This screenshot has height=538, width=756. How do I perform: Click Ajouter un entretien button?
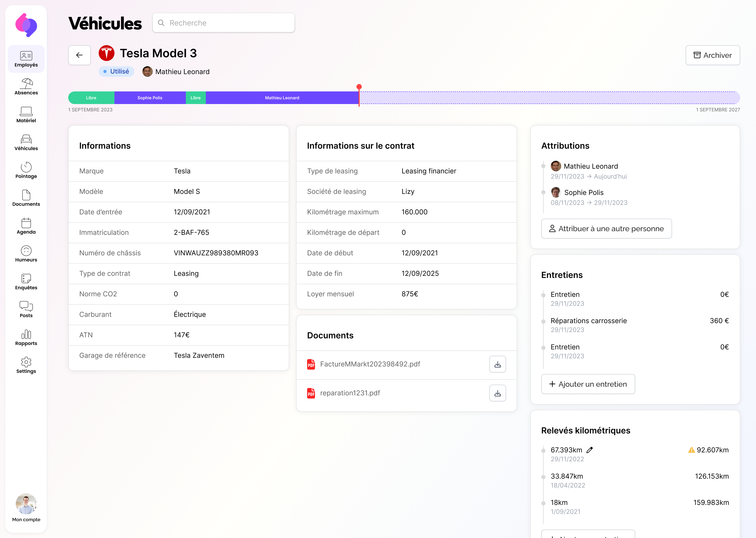588,384
